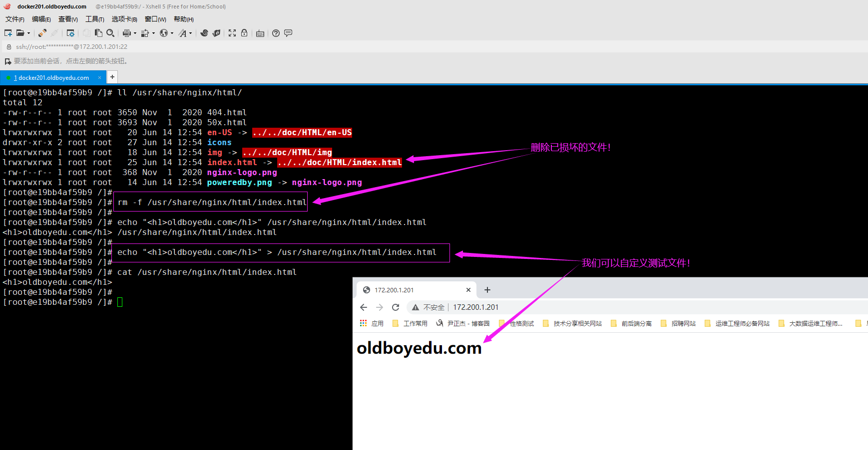
Task: Close the 172.200.1.201 browser tab
Action: tap(468, 290)
